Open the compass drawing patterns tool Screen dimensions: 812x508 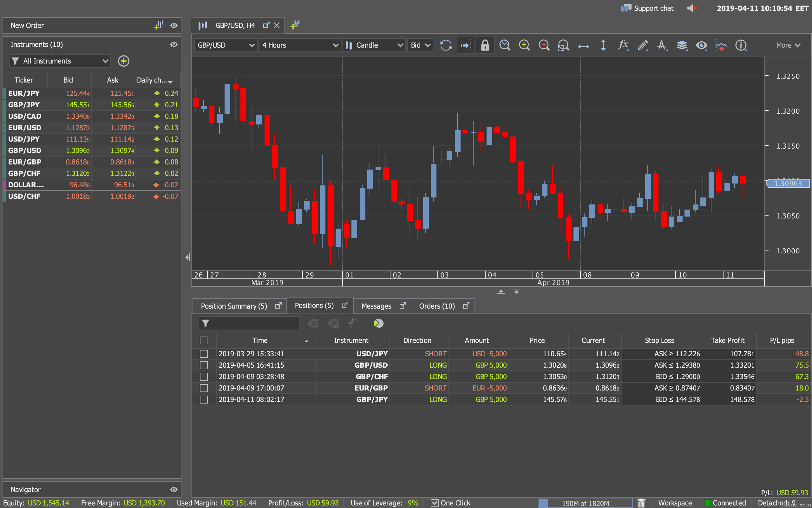point(662,45)
